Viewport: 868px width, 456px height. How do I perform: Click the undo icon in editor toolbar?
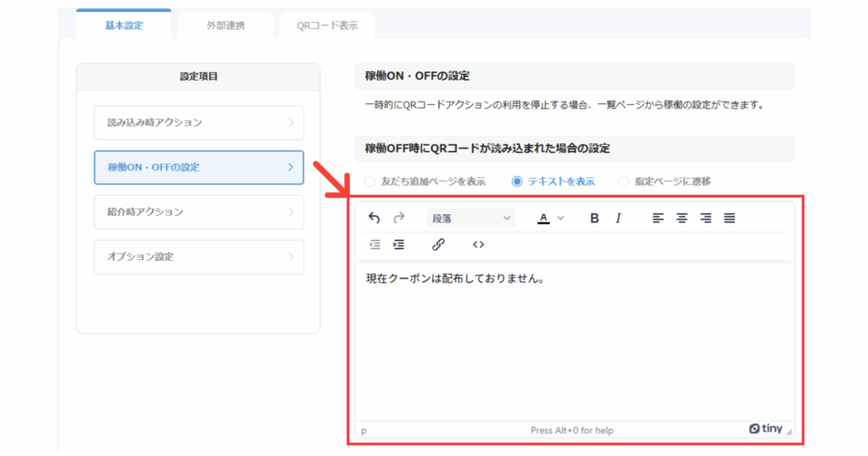(375, 219)
